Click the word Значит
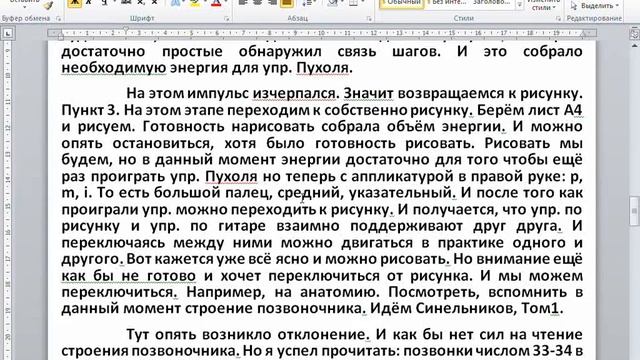Viewport: 640px width, 360px height. click(368, 93)
